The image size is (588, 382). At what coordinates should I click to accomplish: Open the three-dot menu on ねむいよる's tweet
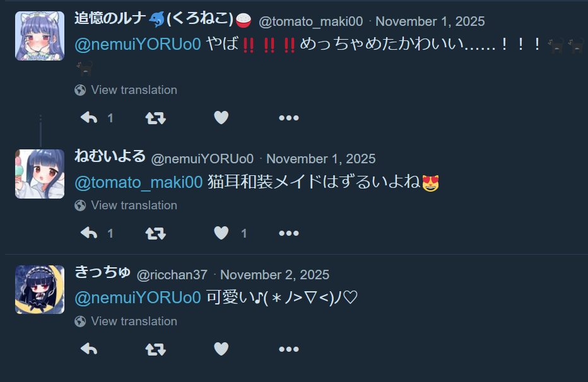click(289, 233)
